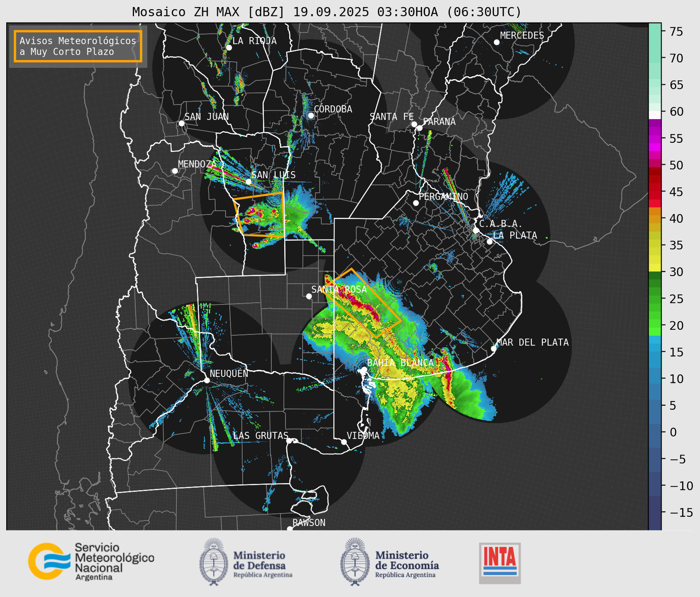Click the SANTA ROSA city marker dot
700x597 pixels.
(309, 296)
